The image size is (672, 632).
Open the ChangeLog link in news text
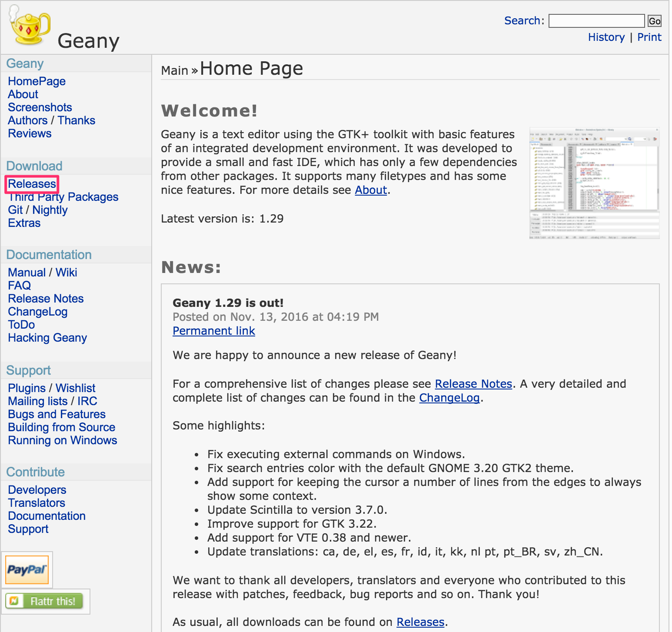[449, 398]
